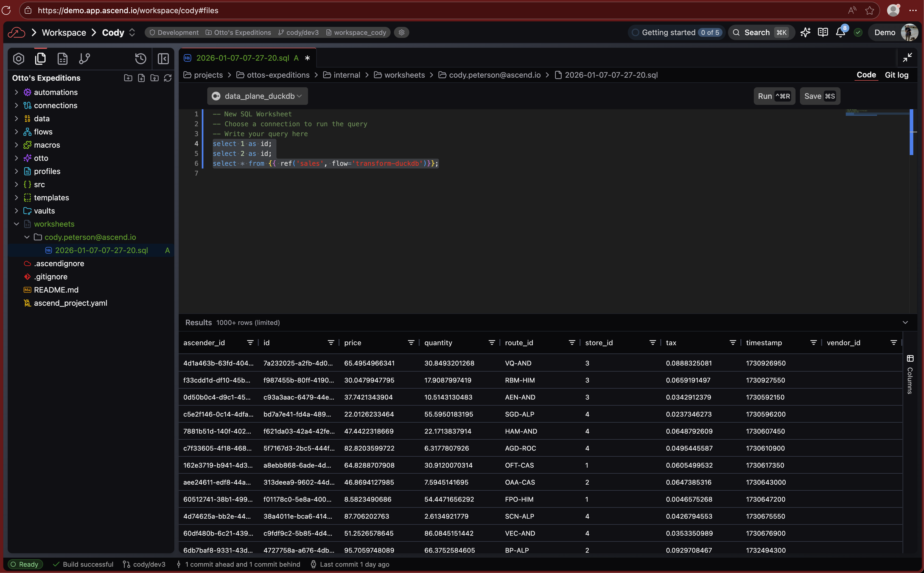Image resolution: width=924 pixels, height=573 pixels.
Task: Refresh the Otto's Expeditions file tree
Action: pos(168,78)
